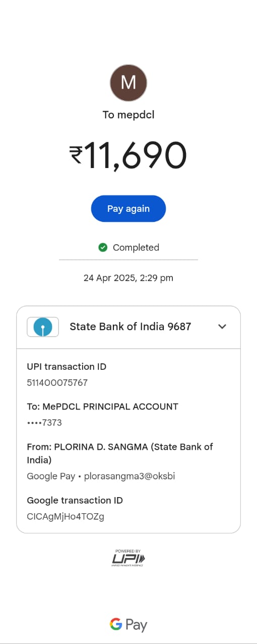This screenshot has height=644, width=257.
Task: Click the 24 Apr 2025 timestamp
Action: (x=128, y=278)
